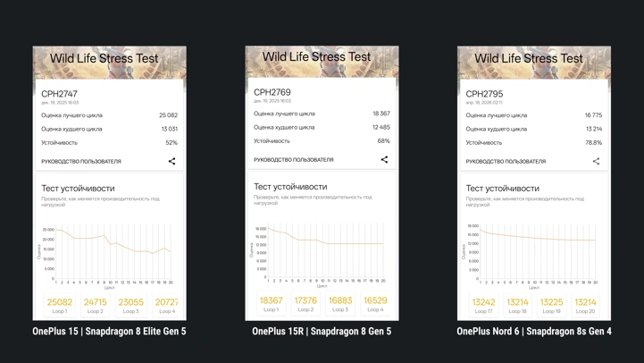Click best loop score 25 082

point(169,115)
